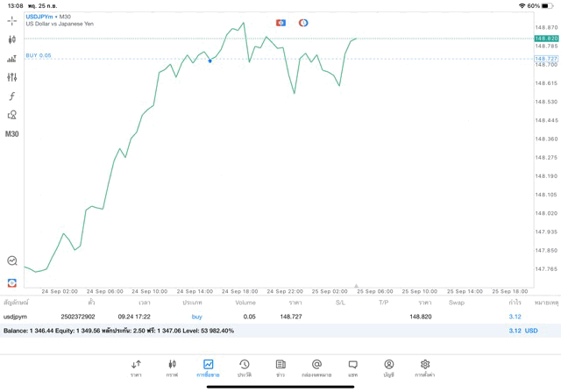Open the candlestick chart type selector
The image size is (561, 392).
coord(11,39)
